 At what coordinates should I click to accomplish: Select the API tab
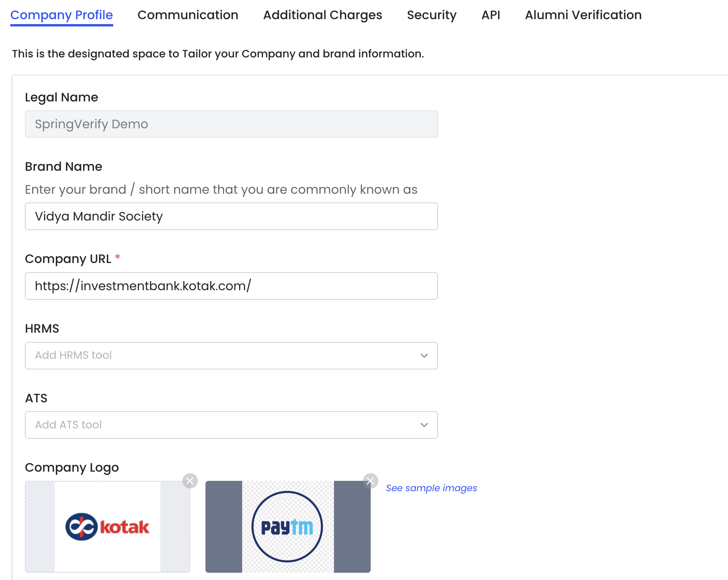(x=491, y=15)
